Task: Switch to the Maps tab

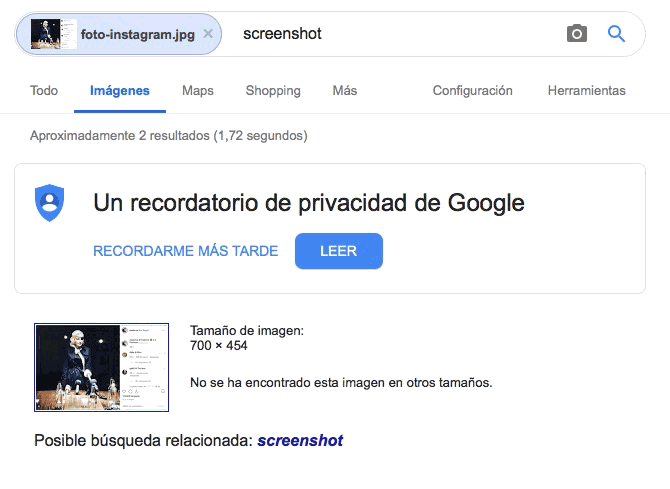Action: 198,91
